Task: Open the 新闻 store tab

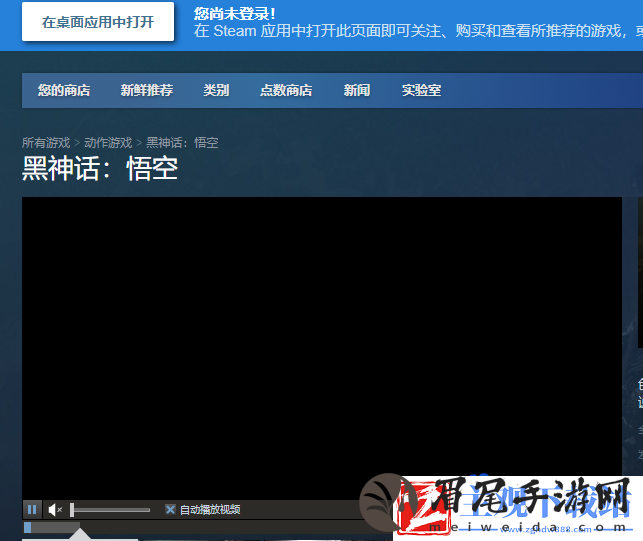Action: tap(357, 90)
